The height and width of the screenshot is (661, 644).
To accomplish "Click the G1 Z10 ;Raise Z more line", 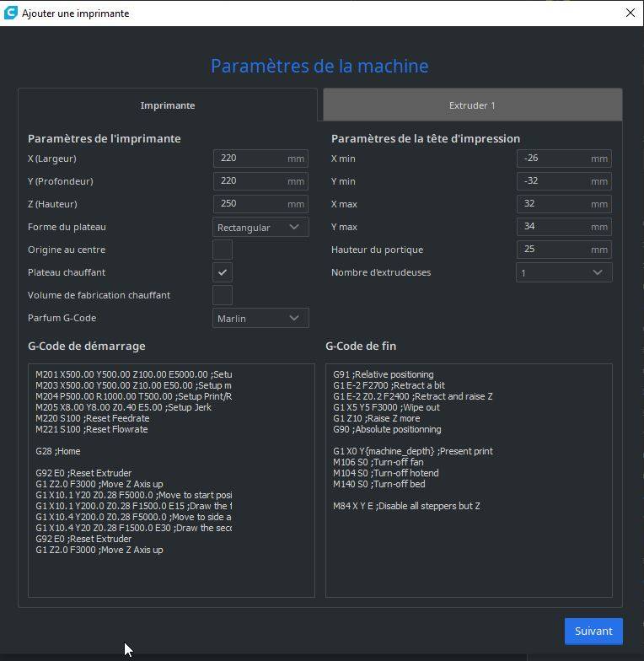I will click(x=376, y=418).
